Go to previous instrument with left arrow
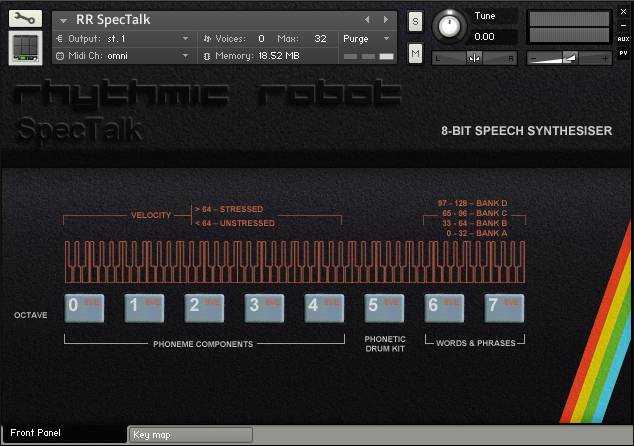Screen dimensions: 634x446 366,19
